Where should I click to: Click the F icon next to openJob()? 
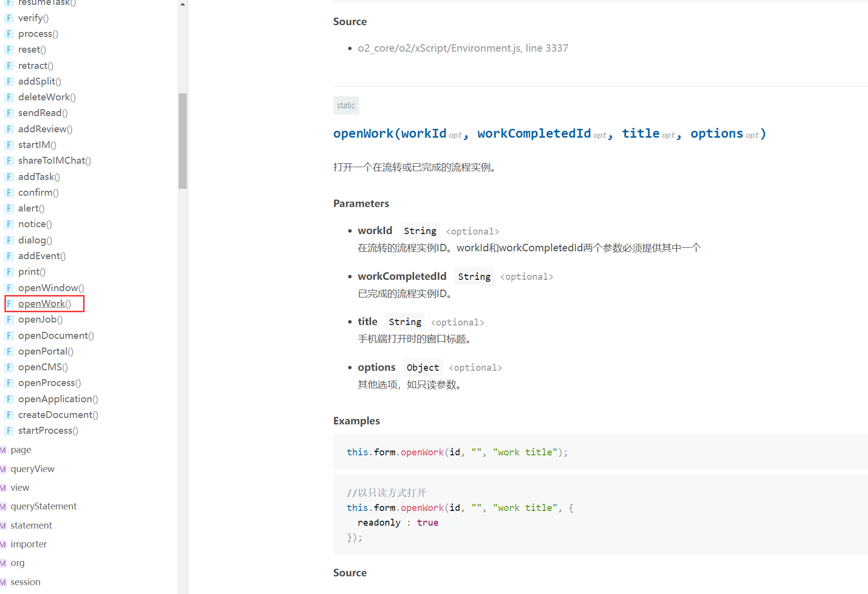click(x=9, y=320)
